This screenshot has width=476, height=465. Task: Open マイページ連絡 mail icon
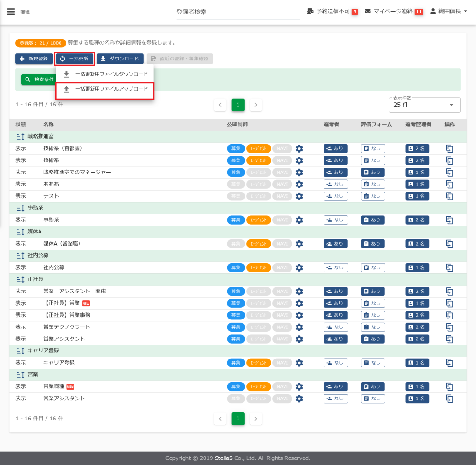coord(368,12)
